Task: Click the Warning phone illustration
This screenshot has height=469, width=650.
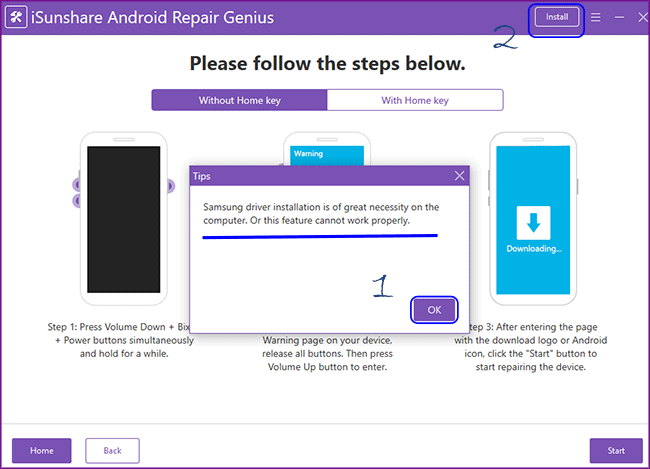Action: [x=327, y=149]
